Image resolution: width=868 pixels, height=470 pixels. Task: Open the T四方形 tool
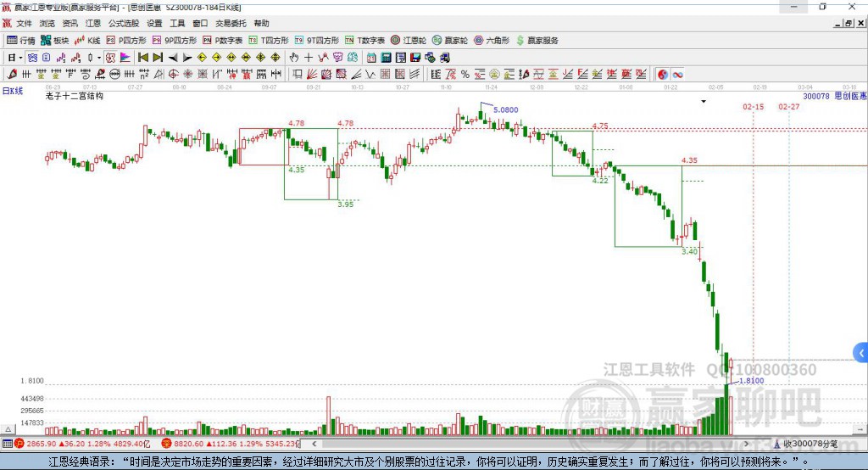pos(269,41)
